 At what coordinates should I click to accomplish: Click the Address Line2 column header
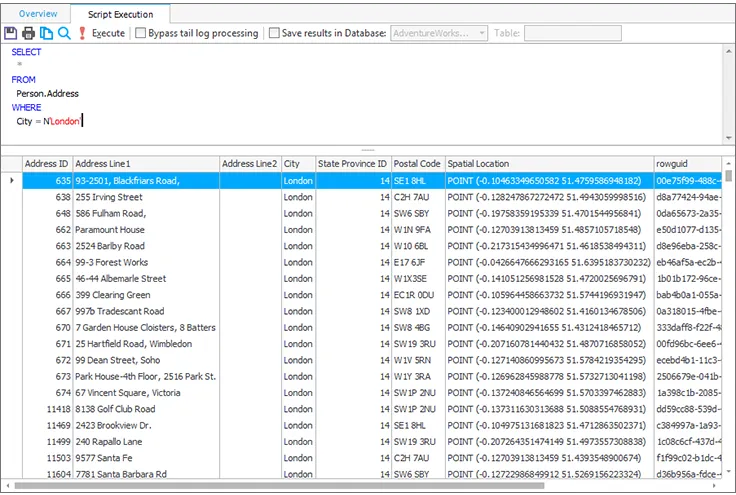250,164
